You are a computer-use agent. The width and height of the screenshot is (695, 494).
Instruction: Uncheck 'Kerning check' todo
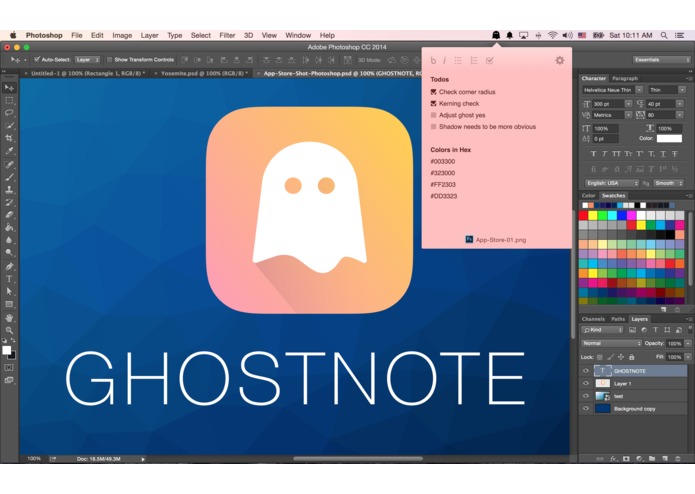point(433,104)
